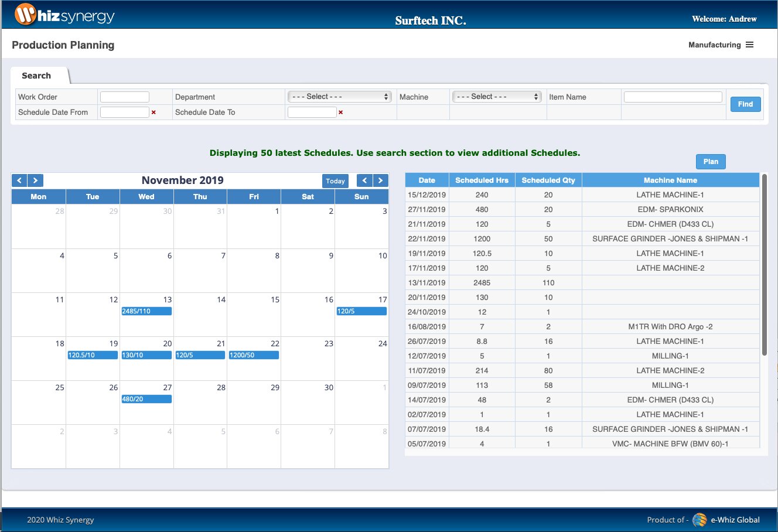The height and width of the screenshot is (532, 778).
Task: Click the previous arrow right of Today button
Action: point(364,181)
